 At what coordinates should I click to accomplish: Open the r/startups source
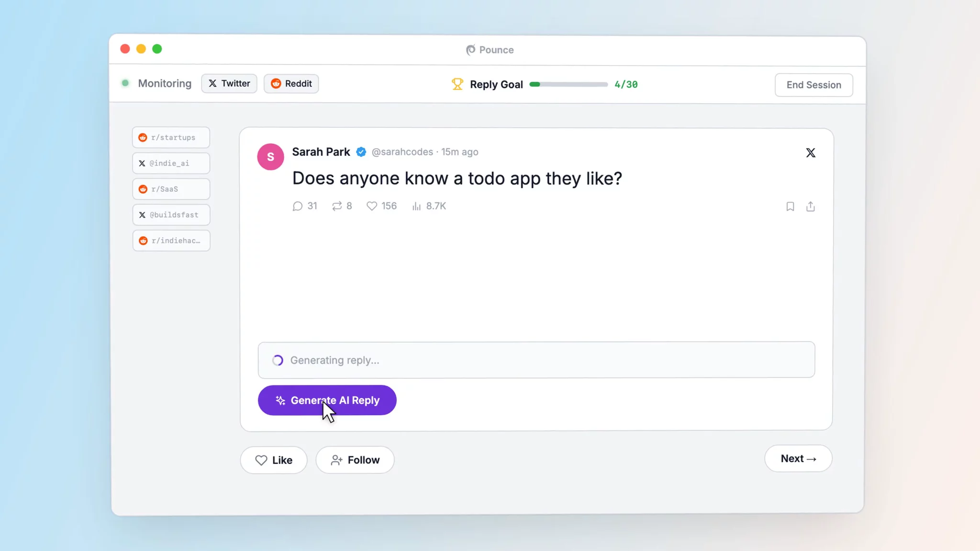[171, 137]
